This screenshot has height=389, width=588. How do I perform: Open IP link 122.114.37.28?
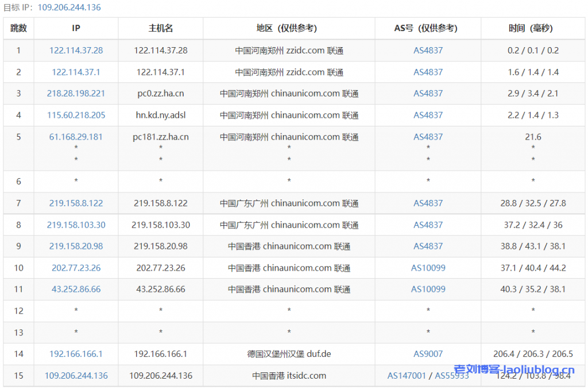click(76, 51)
